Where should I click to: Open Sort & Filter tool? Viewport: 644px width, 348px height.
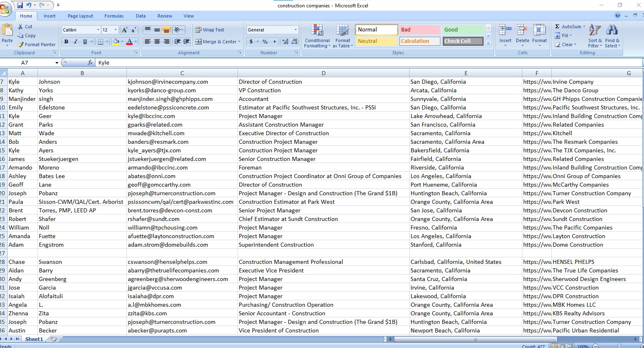point(595,31)
